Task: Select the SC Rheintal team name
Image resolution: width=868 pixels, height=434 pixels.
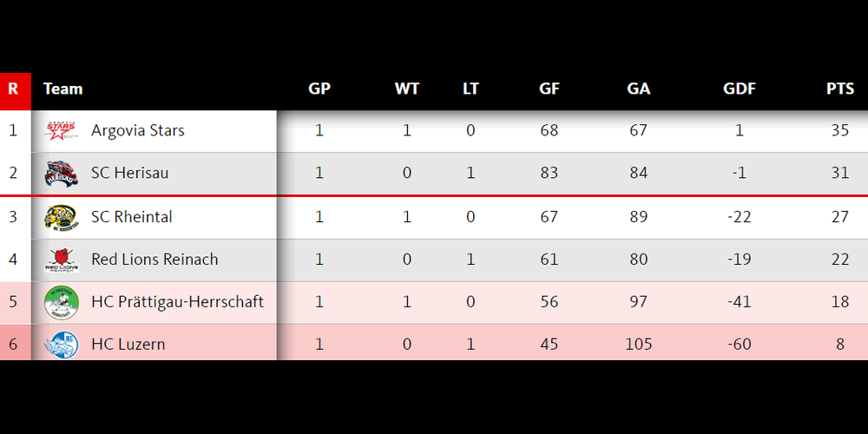Action: click(132, 216)
